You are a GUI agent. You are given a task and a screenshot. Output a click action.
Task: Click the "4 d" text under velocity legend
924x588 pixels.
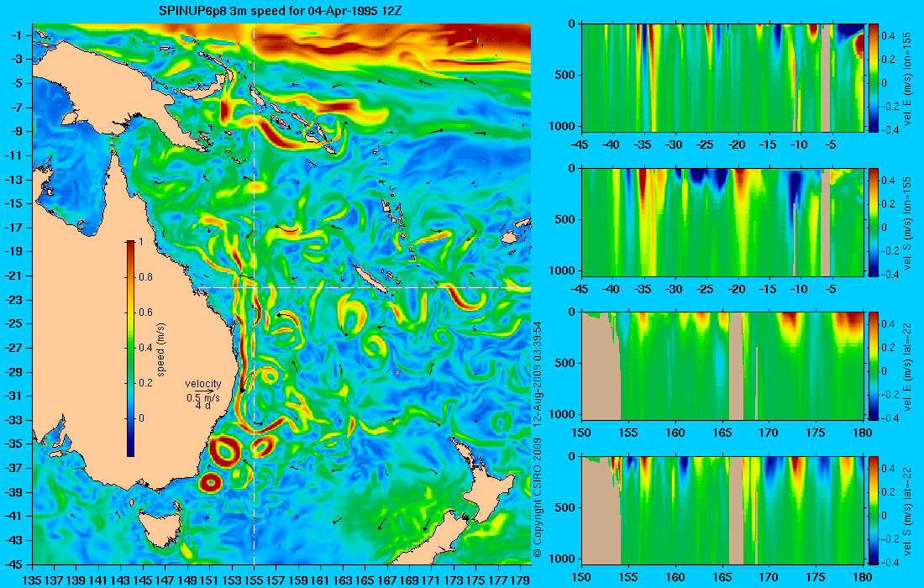point(202,406)
